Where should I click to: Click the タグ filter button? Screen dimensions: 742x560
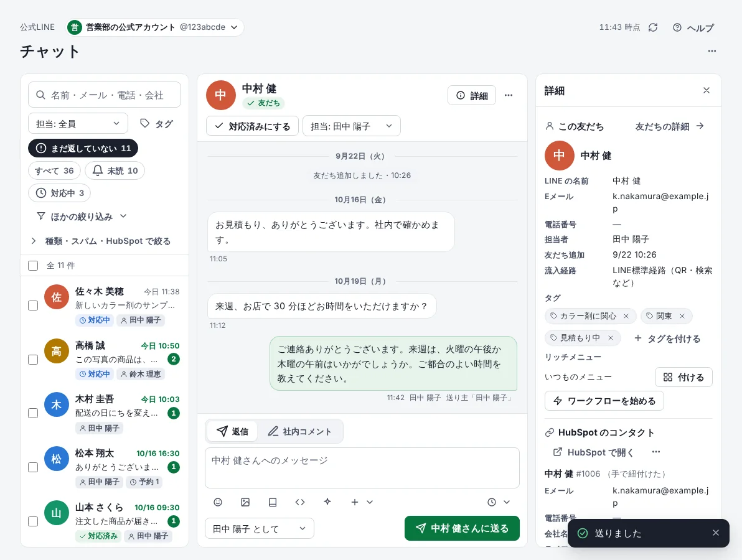tap(157, 123)
